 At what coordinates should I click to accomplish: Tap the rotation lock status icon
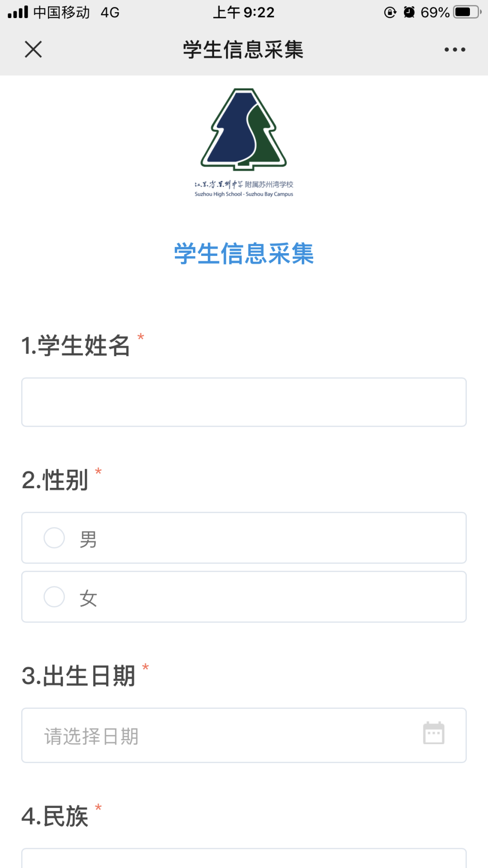pyautogui.click(x=390, y=12)
